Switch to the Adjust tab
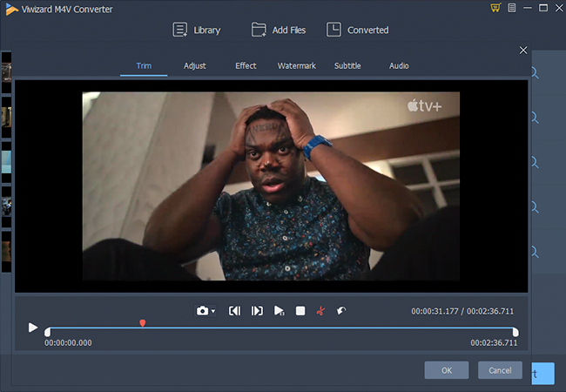 [x=195, y=65]
